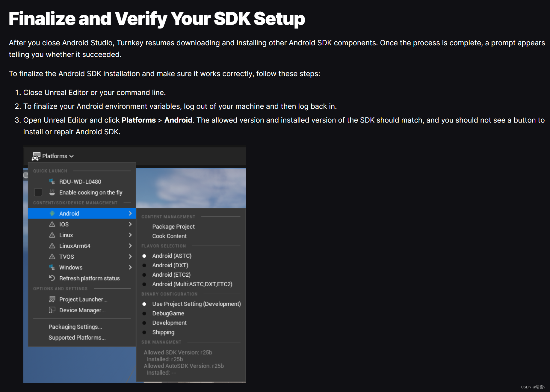Open the Windows platform entry
The height and width of the screenshot is (392, 550).
point(82,267)
